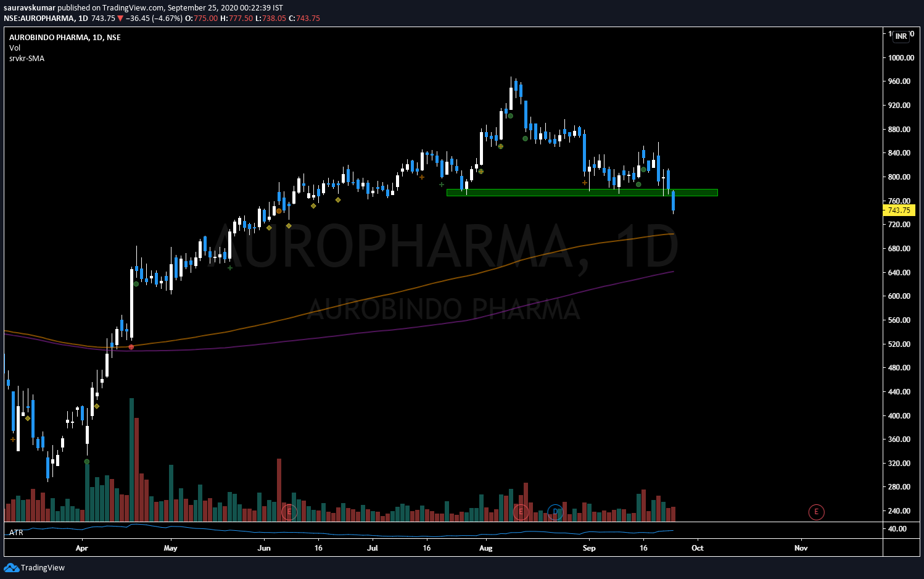Click the Nov label on time axis
This screenshot has height=579, width=924.
(x=801, y=548)
